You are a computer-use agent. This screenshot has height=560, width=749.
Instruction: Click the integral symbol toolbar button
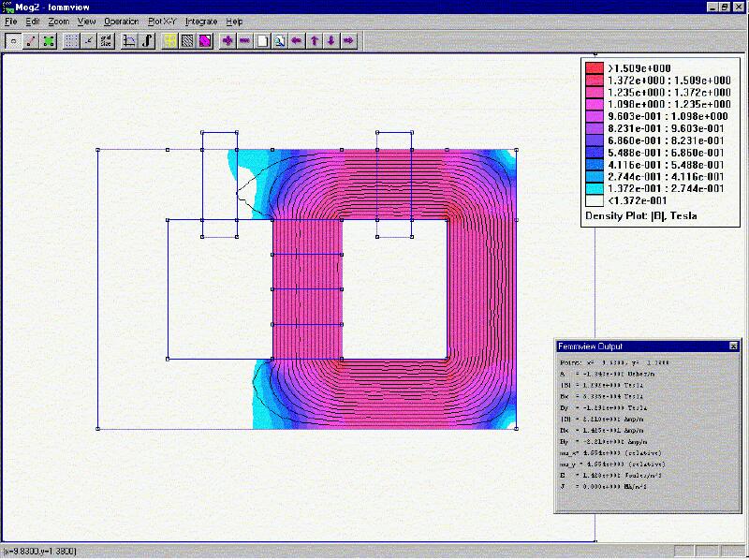(148, 40)
